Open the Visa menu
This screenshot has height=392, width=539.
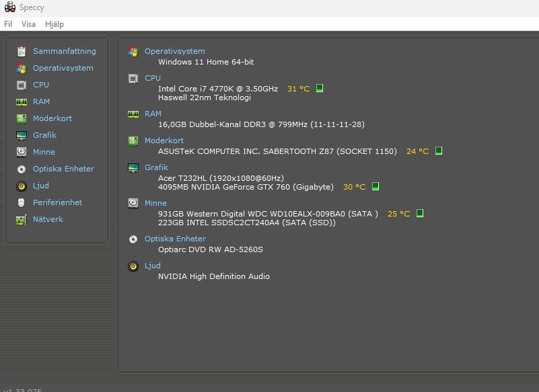click(x=28, y=24)
